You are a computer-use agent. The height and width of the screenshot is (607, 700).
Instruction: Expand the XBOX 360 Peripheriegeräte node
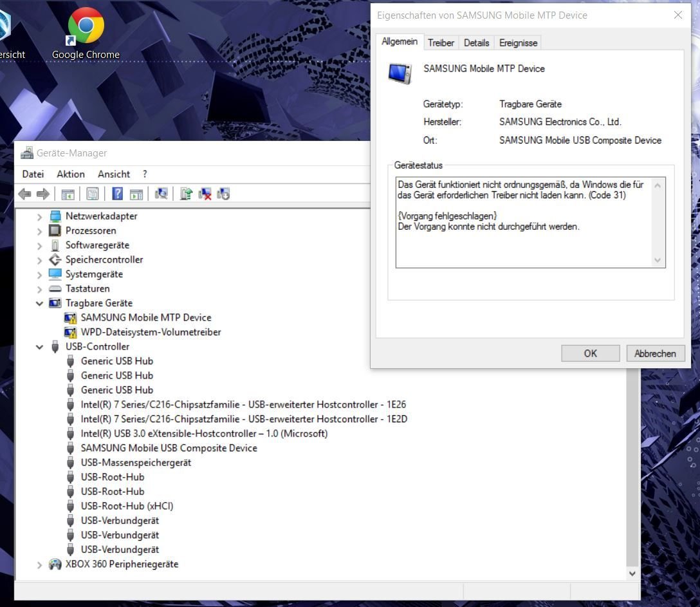(39, 565)
